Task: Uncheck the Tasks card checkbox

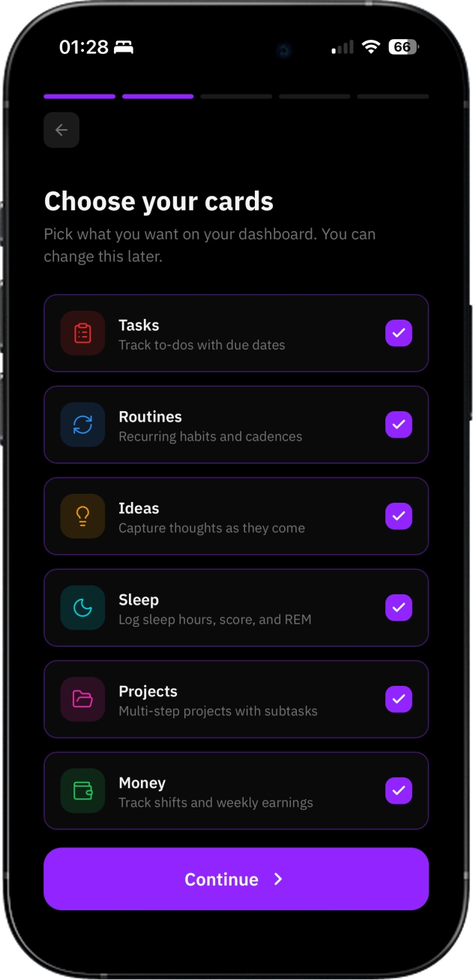Action: point(399,333)
